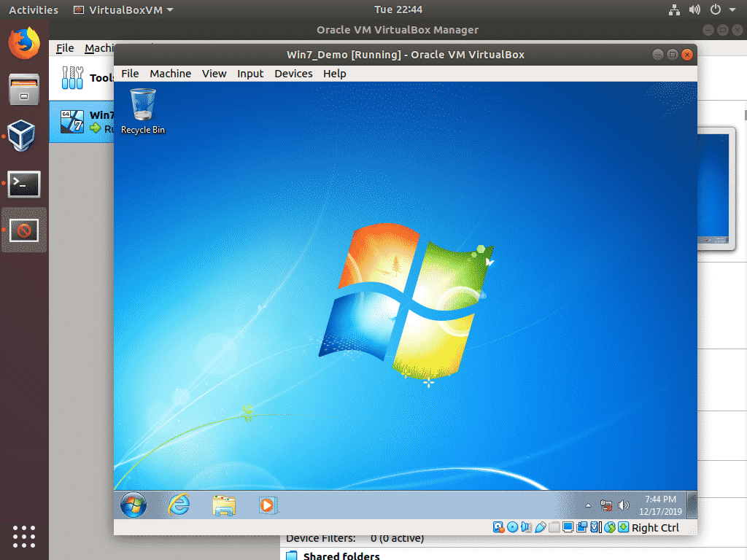Click the Windows taskbar clock showing 7:44 PM

coord(660,505)
